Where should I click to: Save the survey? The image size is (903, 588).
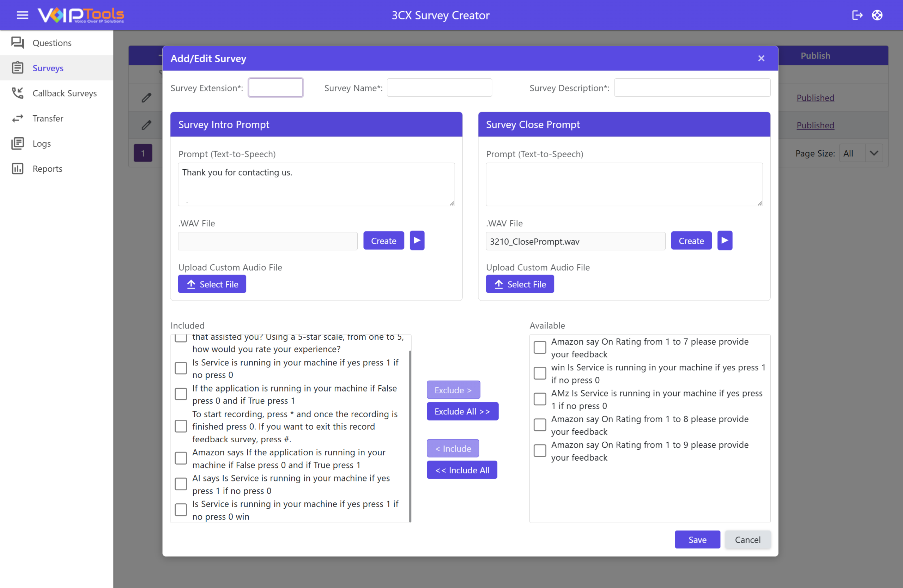coord(697,539)
